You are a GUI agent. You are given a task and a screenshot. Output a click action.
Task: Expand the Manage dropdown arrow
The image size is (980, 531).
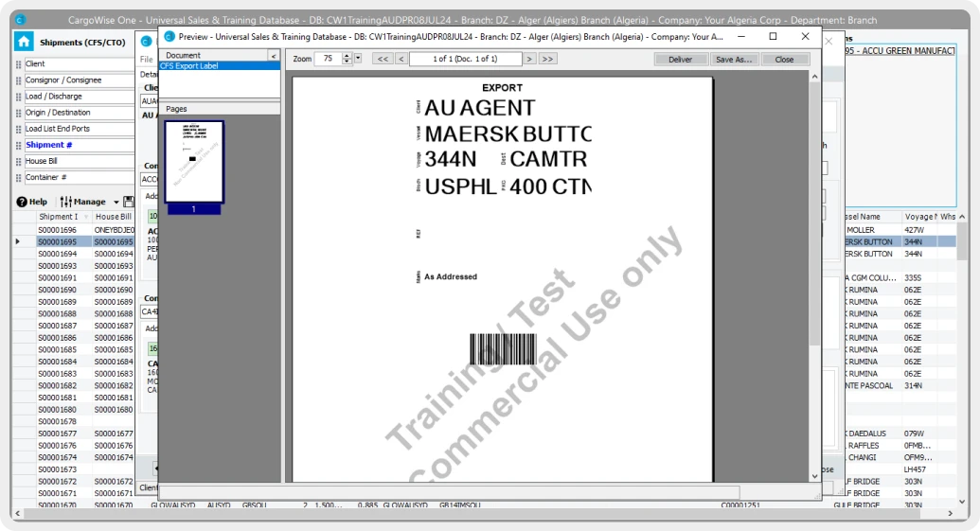[x=116, y=202]
